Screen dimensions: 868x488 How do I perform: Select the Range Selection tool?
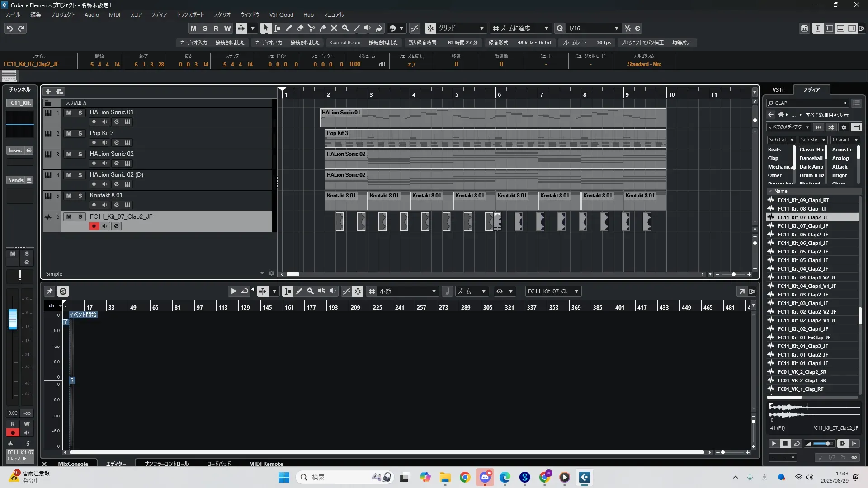278,28
